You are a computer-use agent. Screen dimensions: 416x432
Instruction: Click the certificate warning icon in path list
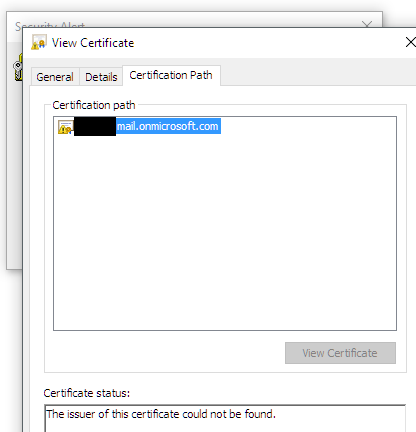coord(65,127)
